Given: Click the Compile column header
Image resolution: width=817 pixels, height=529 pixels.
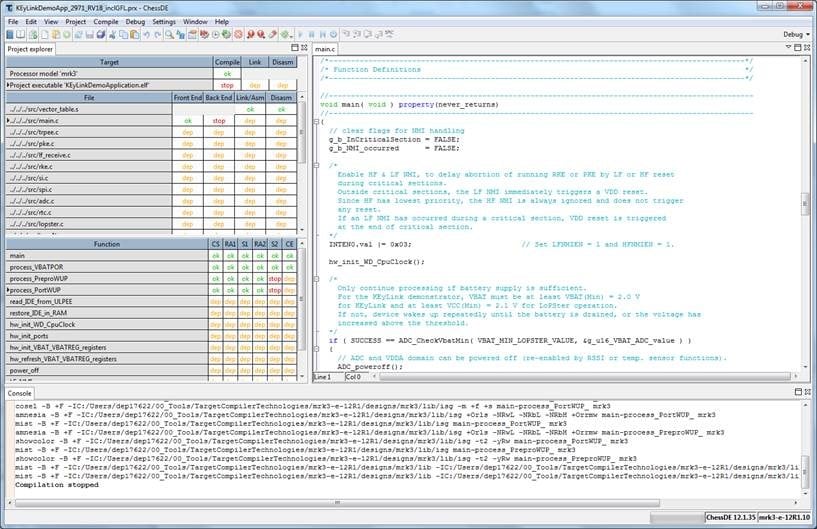Looking at the screenshot, I should point(227,62).
